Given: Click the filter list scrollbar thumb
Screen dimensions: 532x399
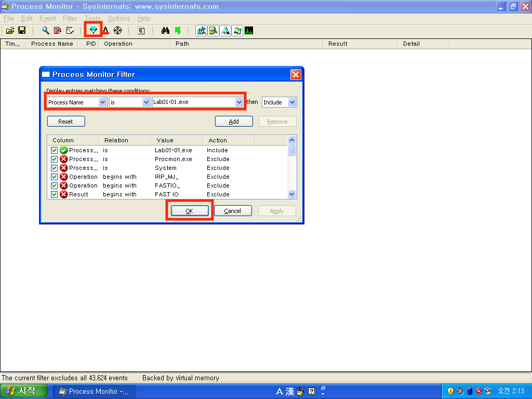Looking at the screenshot, I should tap(292, 150).
